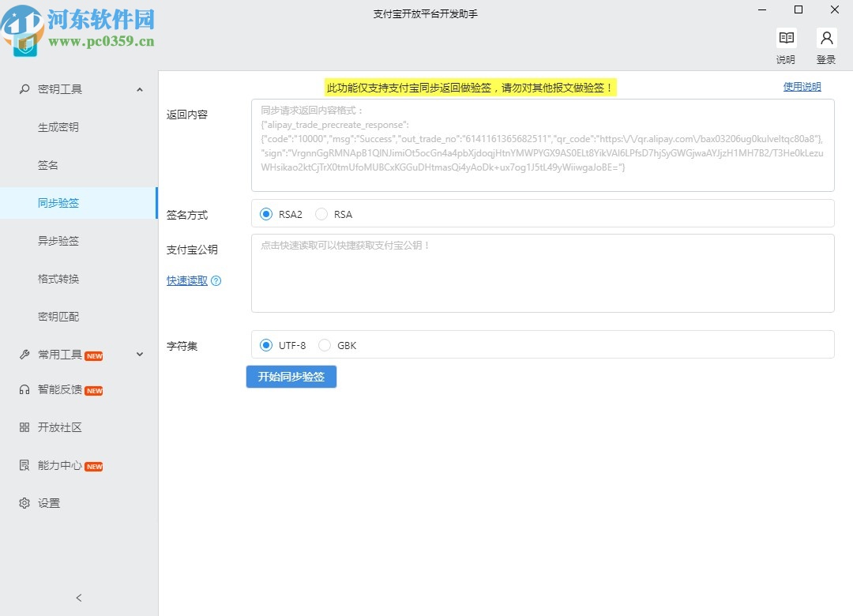Choose GBK character set

click(325, 345)
